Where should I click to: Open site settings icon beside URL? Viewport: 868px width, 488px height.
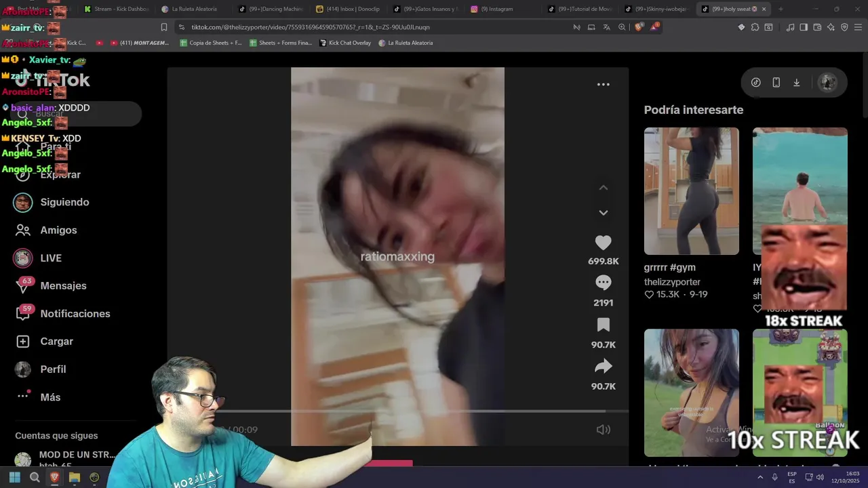point(180,27)
